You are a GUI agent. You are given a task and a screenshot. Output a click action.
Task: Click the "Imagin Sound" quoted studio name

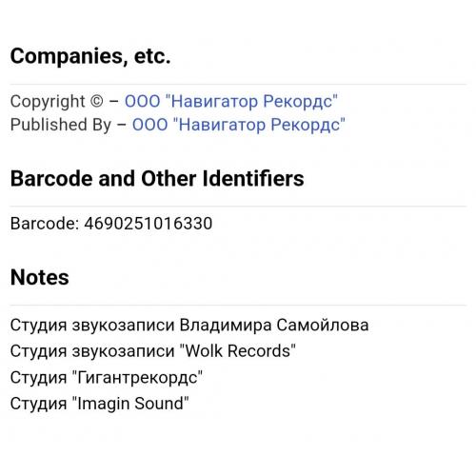pos(130,404)
